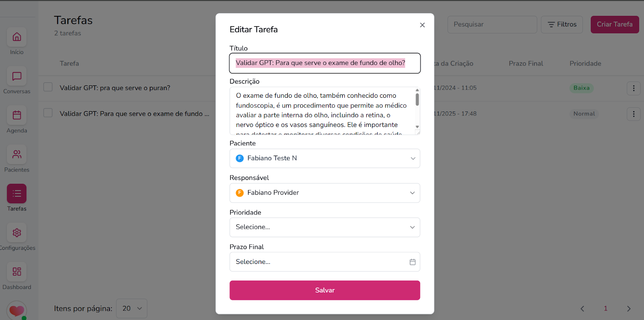Open the Pacientes people icon

tap(17, 155)
